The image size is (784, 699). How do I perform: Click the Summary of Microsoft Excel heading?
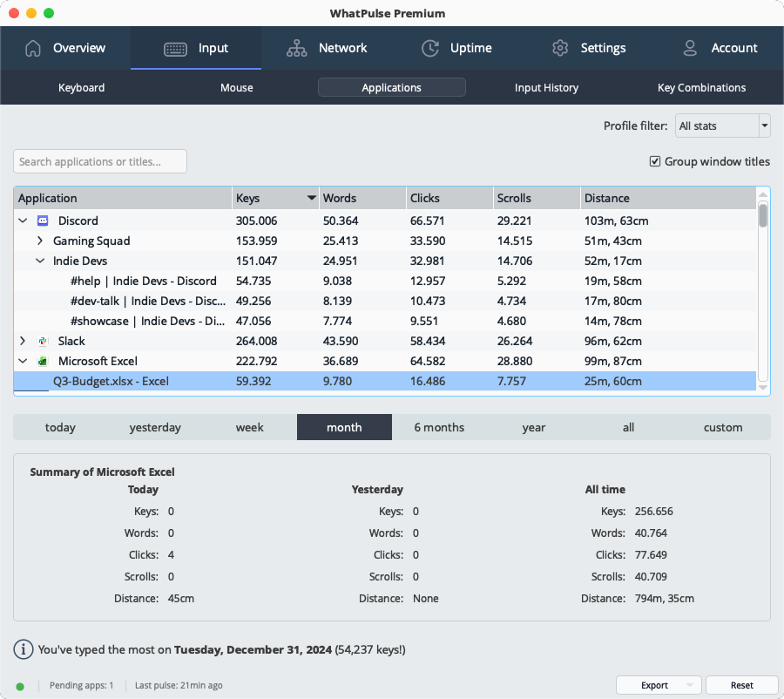click(102, 472)
